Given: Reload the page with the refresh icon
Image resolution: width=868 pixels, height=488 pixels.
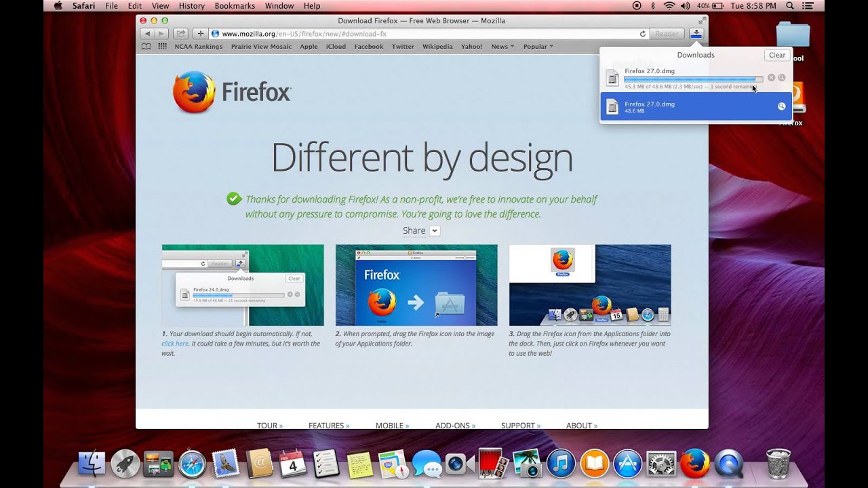Looking at the screenshot, I should pos(642,33).
